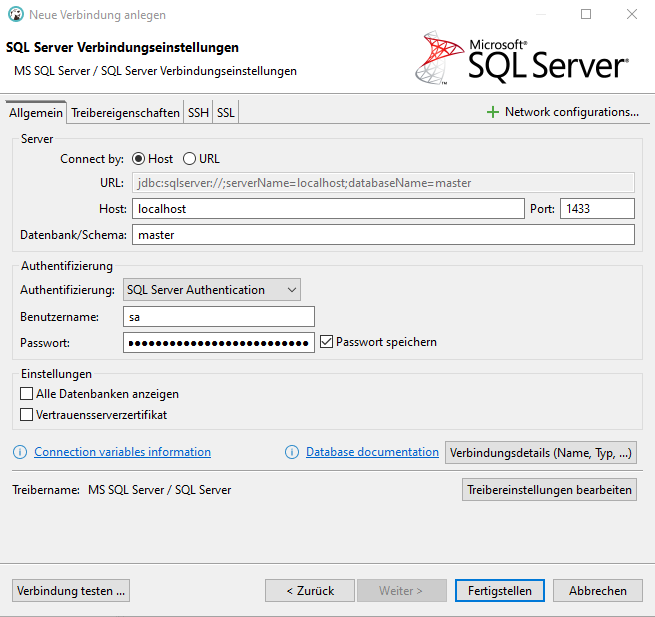Click Treibereinstellungen bearbeiten button
This screenshot has height=617, width=655.
click(x=549, y=490)
